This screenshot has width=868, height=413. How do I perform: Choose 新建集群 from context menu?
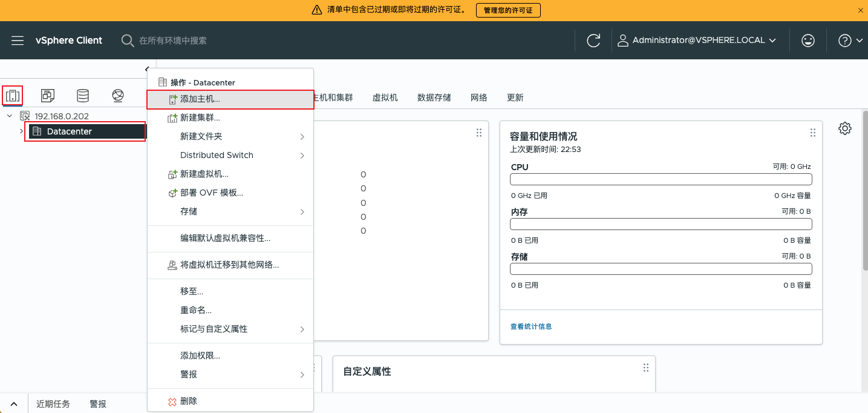[230, 118]
